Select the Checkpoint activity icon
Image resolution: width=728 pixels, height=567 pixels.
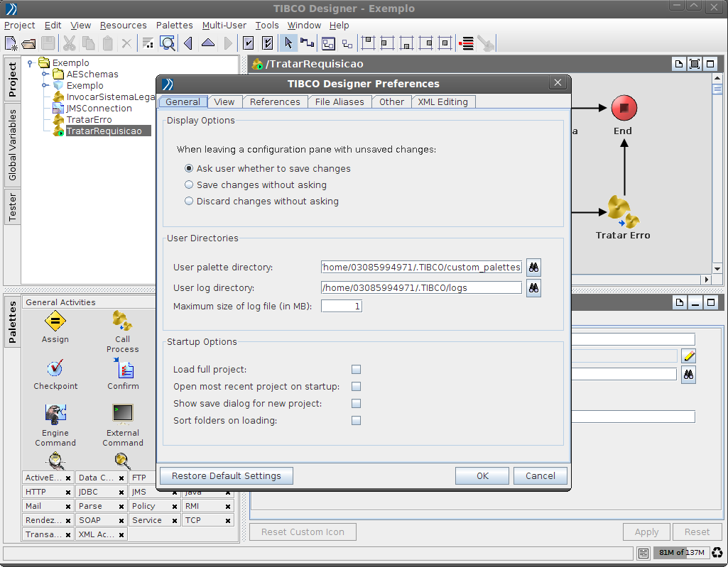pos(55,368)
